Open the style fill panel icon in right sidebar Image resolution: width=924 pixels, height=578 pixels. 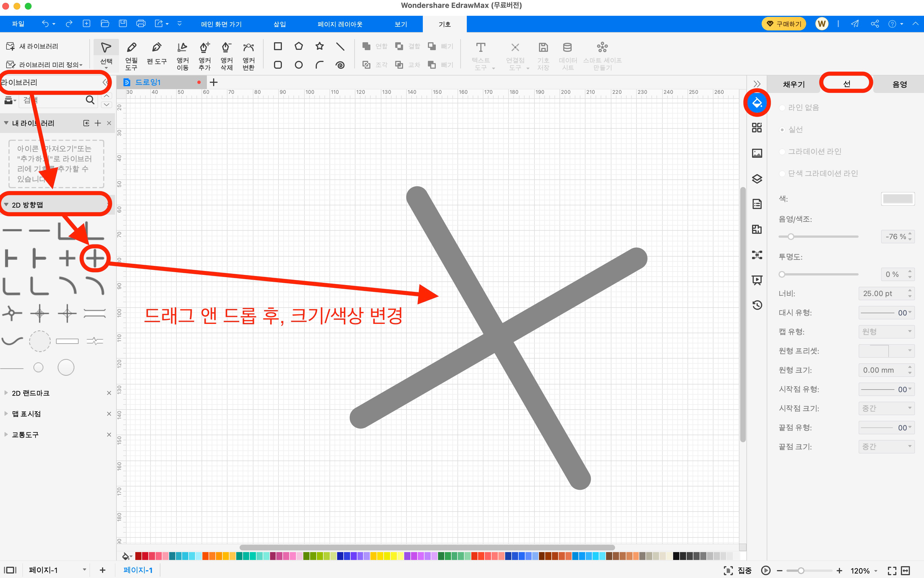coord(757,103)
